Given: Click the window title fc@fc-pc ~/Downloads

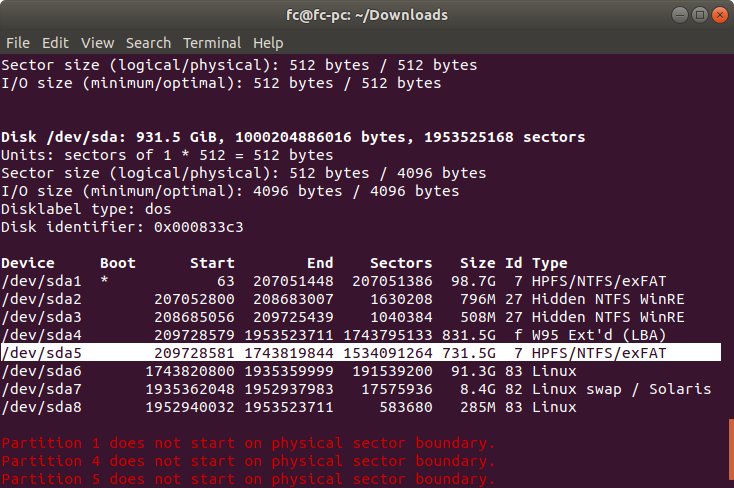Looking at the screenshot, I should [367, 15].
